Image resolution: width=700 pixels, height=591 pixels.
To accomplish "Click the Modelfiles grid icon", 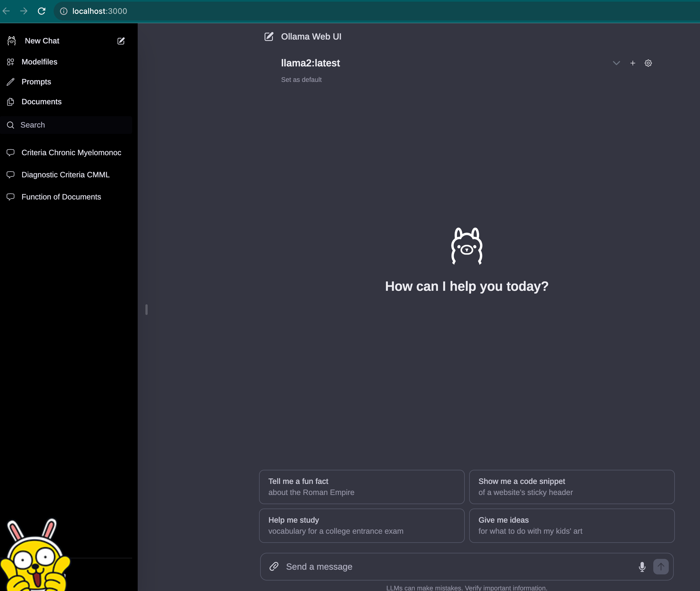I will [11, 62].
